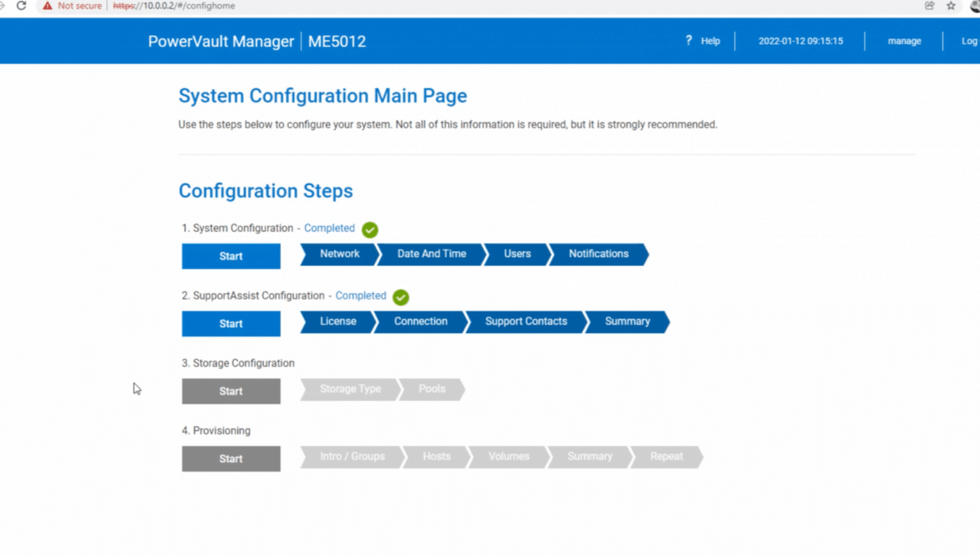The height and width of the screenshot is (555, 980).
Task: Select the Repeat step
Action: point(666,456)
